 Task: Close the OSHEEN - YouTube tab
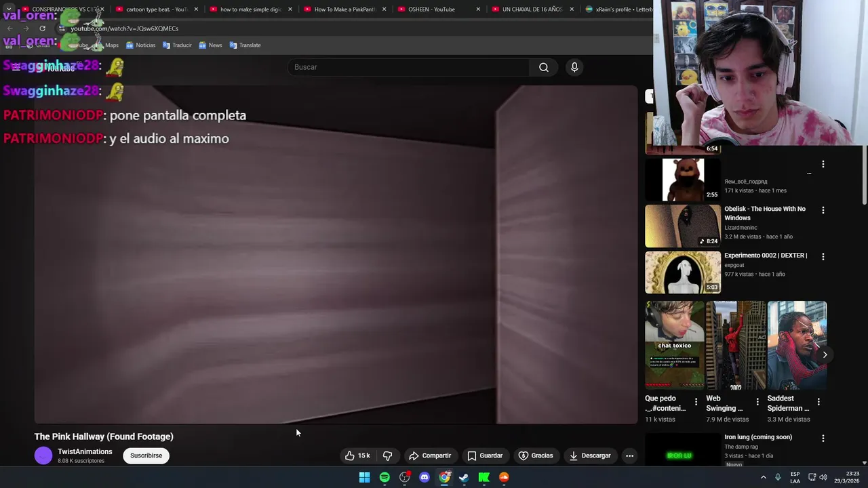pos(478,9)
